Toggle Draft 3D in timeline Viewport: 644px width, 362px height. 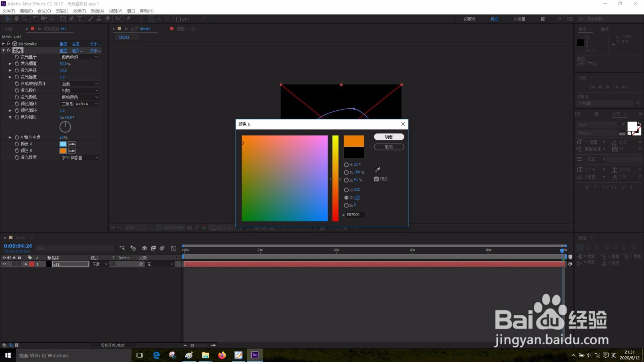click(x=133, y=248)
